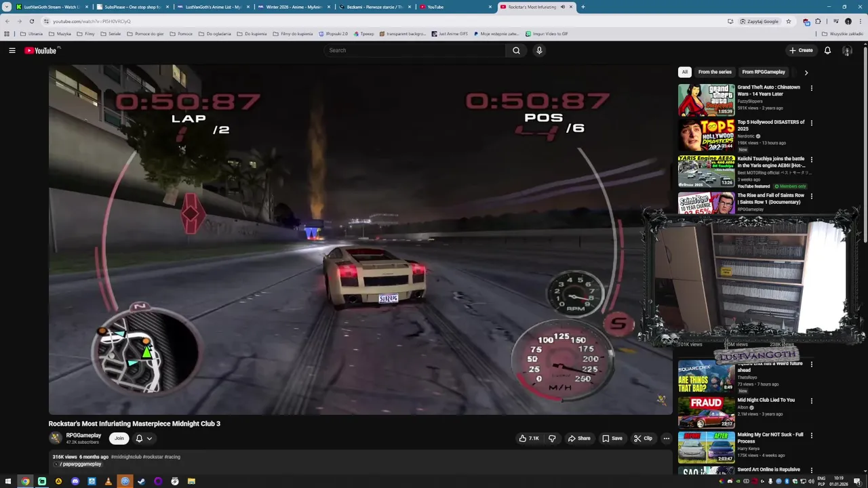Screen dimensions: 868x488
Task: Open YouTube notifications bell in header
Action: 827,50
